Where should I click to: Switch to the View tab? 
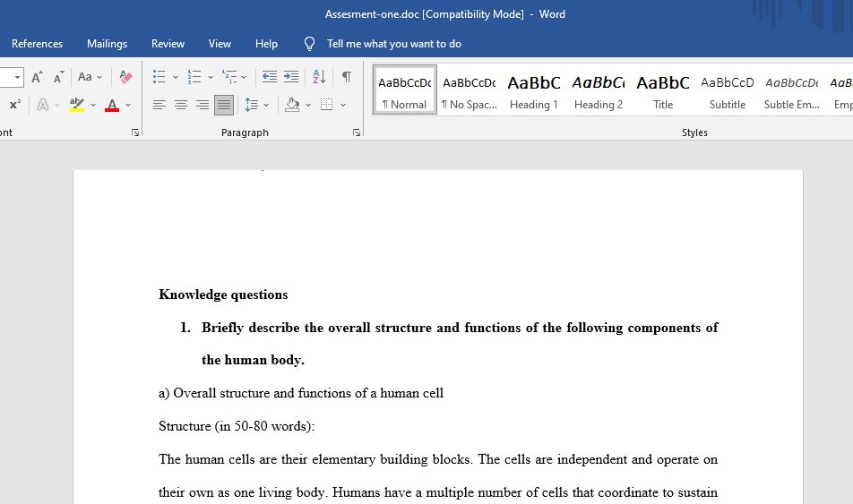click(x=220, y=44)
